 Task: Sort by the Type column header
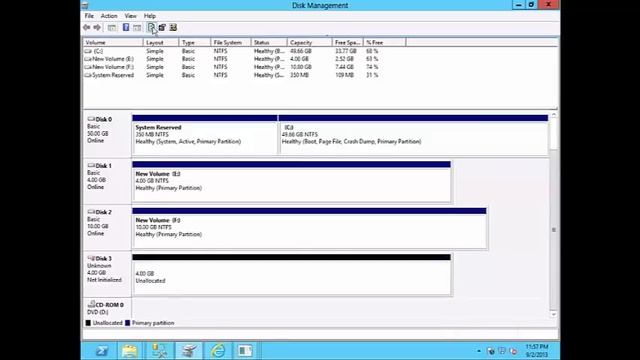195,42
